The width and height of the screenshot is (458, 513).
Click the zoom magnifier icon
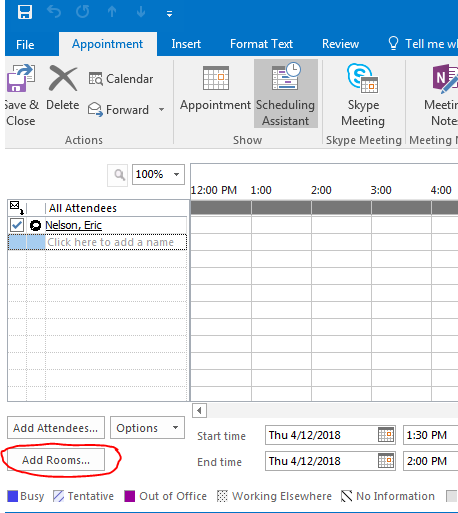[x=118, y=175]
